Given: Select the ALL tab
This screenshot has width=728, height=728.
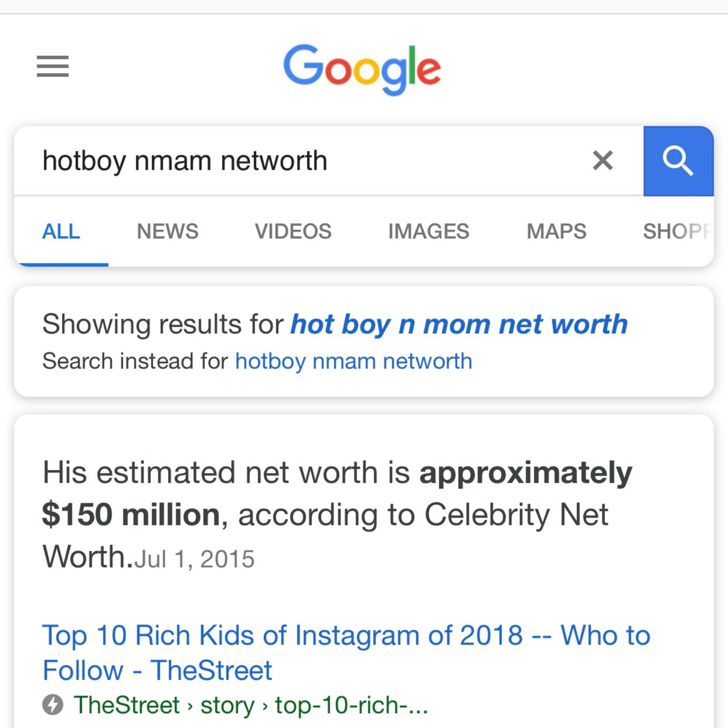Looking at the screenshot, I should (x=61, y=231).
